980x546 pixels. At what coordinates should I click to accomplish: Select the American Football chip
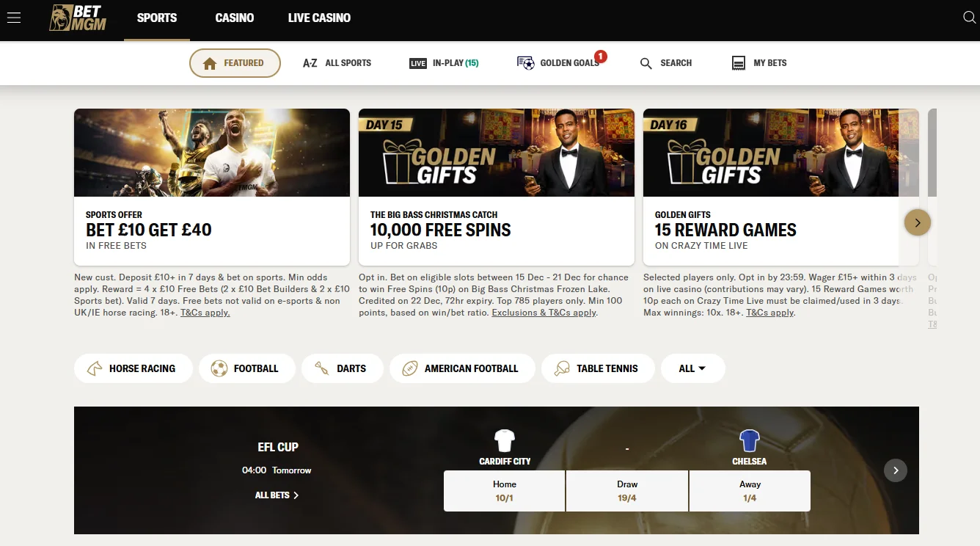pyautogui.click(x=461, y=368)
